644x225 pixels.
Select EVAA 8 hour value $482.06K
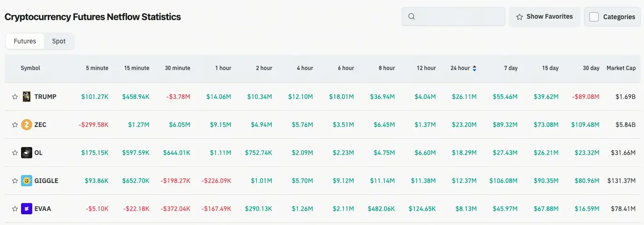click(381, 209)
